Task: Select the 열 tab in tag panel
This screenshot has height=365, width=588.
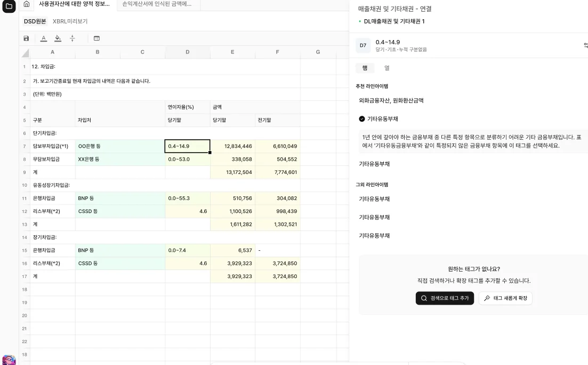Action: 387,68
